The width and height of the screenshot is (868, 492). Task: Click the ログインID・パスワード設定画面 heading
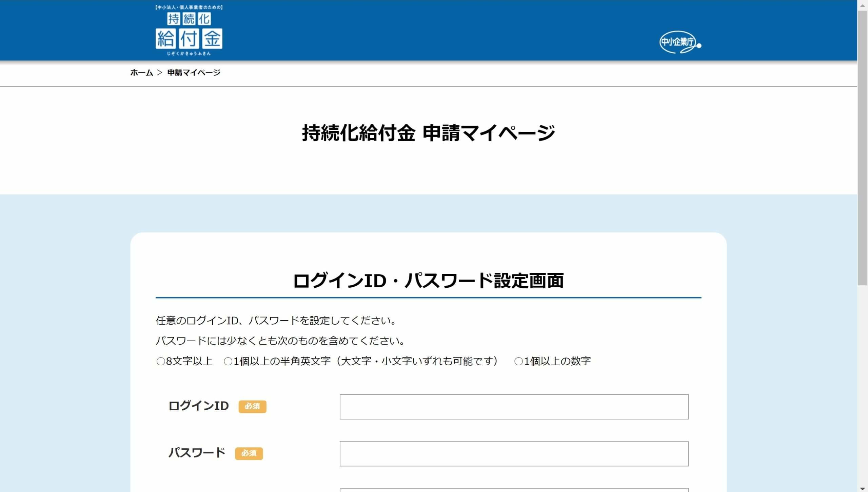428,281
